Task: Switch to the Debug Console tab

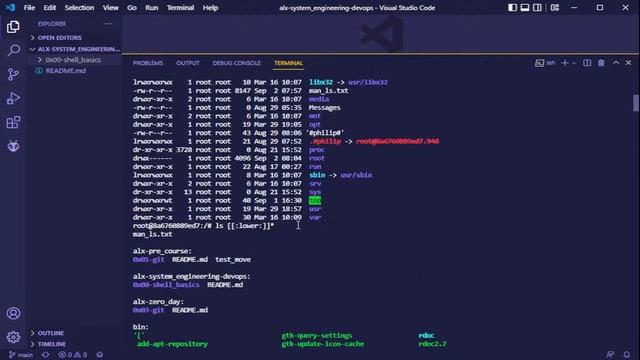Action: tap(237, 63)
